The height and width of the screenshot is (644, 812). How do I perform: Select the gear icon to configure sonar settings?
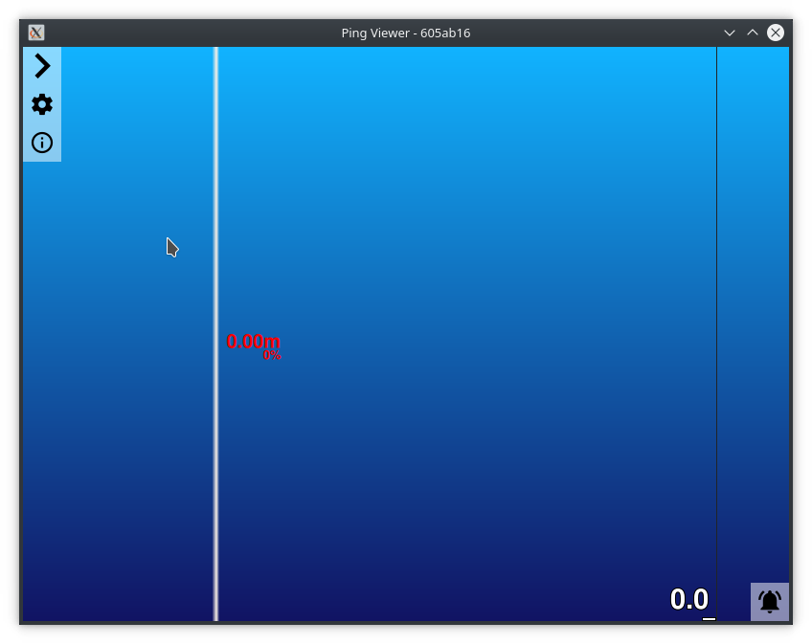point(41,104)
